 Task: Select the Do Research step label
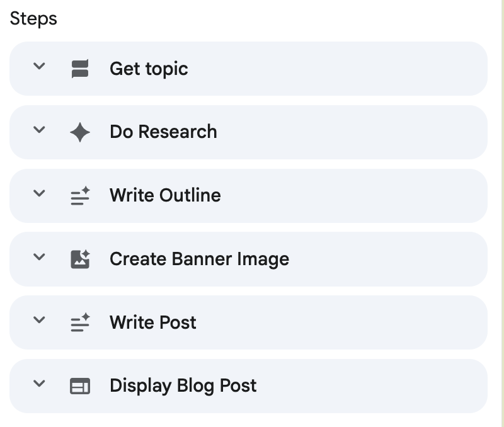pos(163,132)
